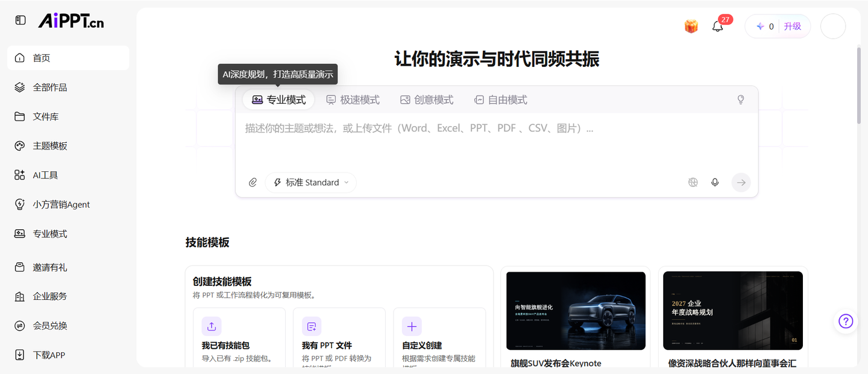
Task: Click the user avatar circle
Action: click(834, 27)
